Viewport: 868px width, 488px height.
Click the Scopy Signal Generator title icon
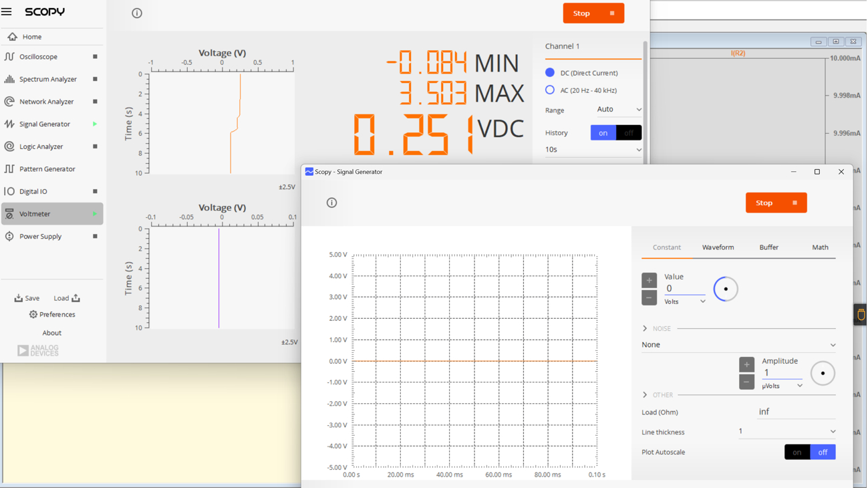pos(309,172)
